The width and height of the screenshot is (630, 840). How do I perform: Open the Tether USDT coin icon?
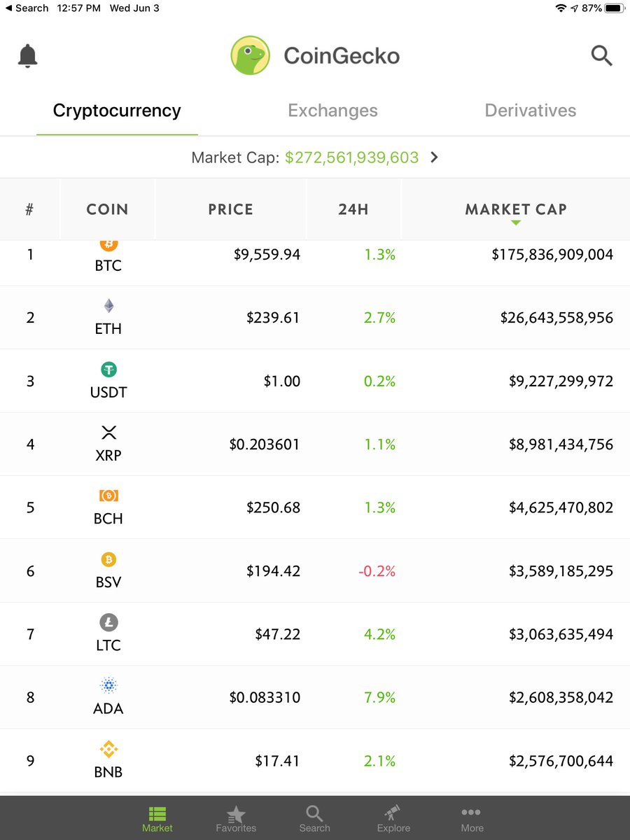pyautogui.click(x=108, y=370)
